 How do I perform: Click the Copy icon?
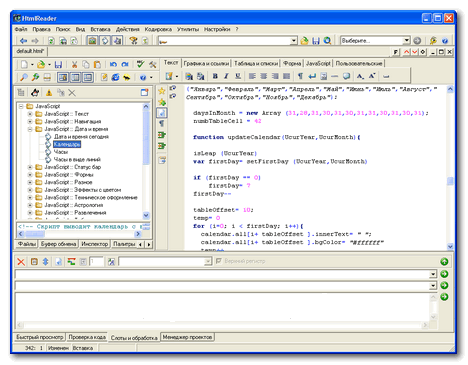click(x=86, y=64)
